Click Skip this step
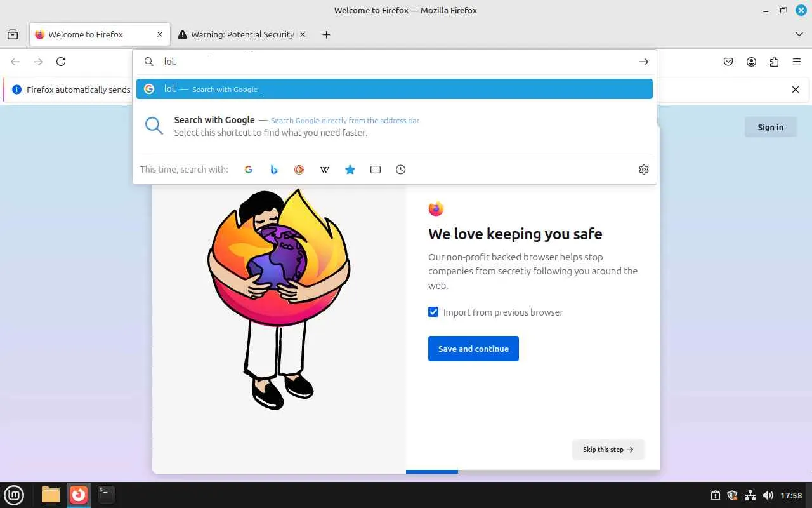 (608, 450)
